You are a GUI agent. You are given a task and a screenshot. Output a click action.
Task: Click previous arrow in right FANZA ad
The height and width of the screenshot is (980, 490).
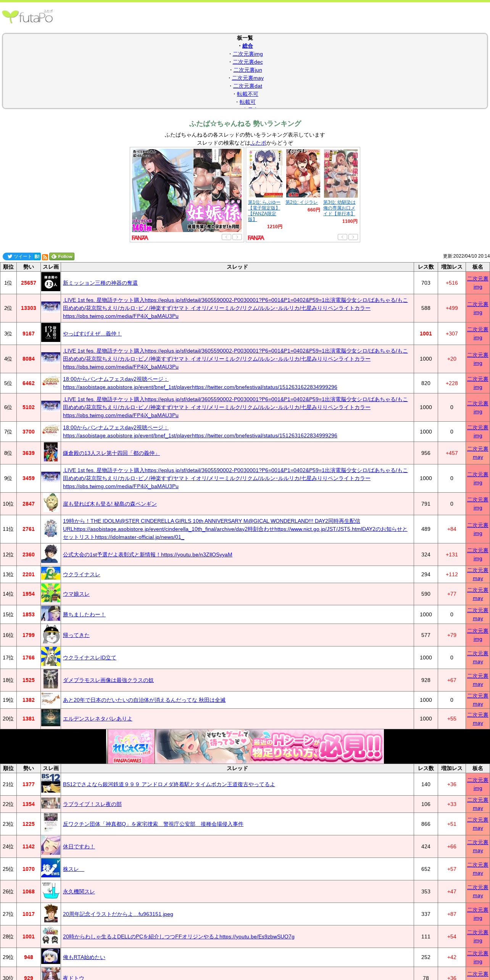(x=342, y=237)
